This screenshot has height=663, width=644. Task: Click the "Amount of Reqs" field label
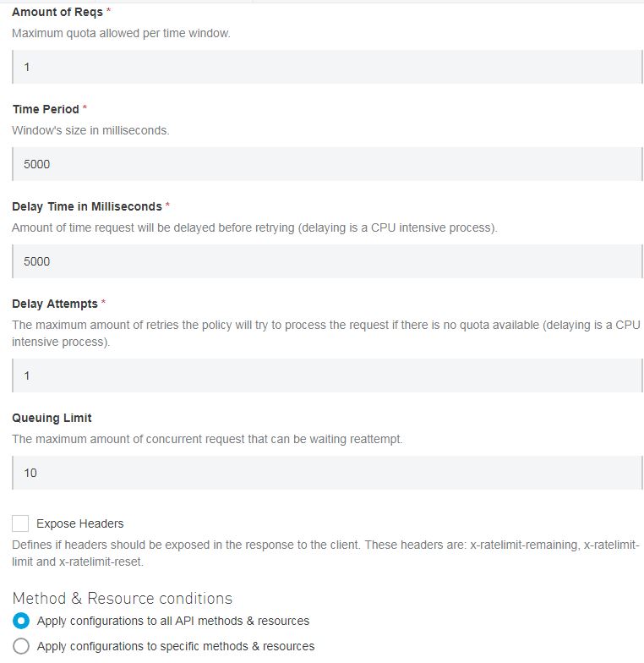click(x=57, y=12)
